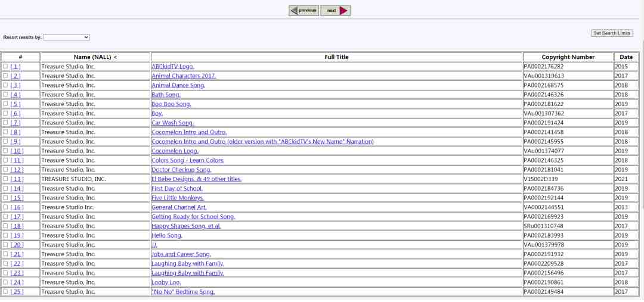This screenshot has width=644, height=302.
Task: Open the ABCkidTV Logo title link
Action: pos(172,67)
